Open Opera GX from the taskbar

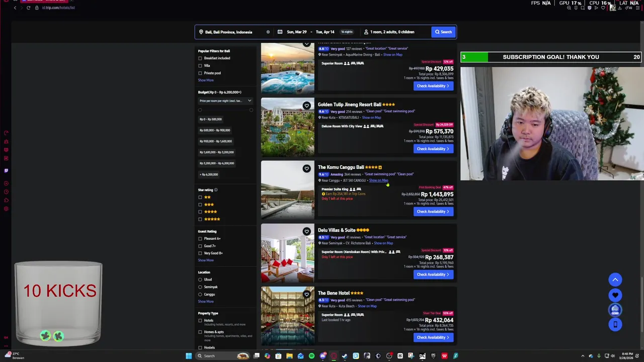(333, 356)
